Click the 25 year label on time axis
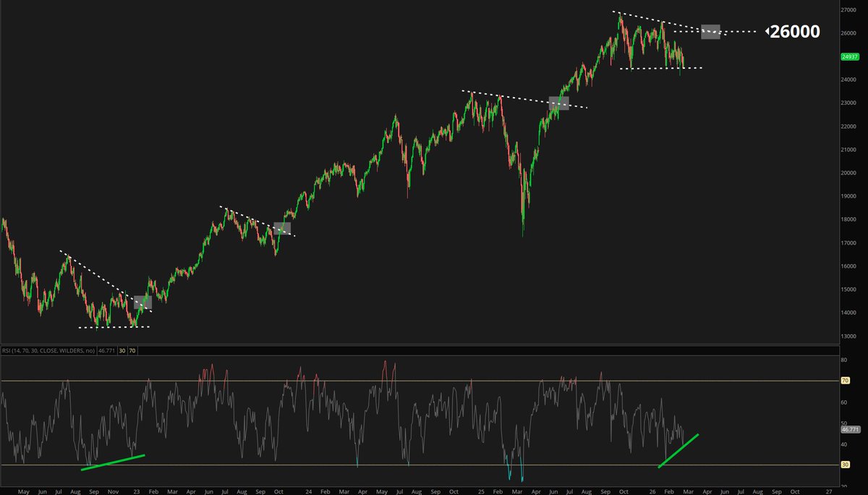Image resolution: width=868 pixels, height=495 pixels. (472, 488)
